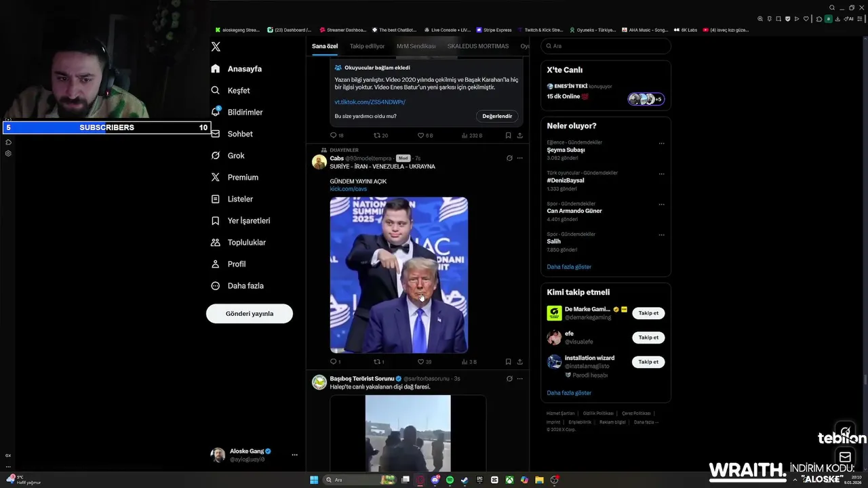Open Başıboş Terörist Sorunu profile avatar
The width and height of the screenshot is (868, 488).
pos(319,382)
